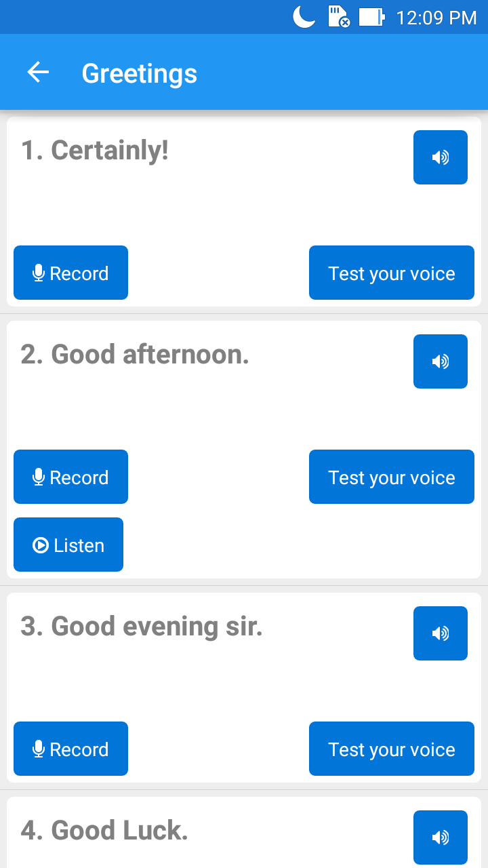Screen dimensions: 488x868
Task: Tap the moon do-not-disturb status icon
Action: [304, 17]
